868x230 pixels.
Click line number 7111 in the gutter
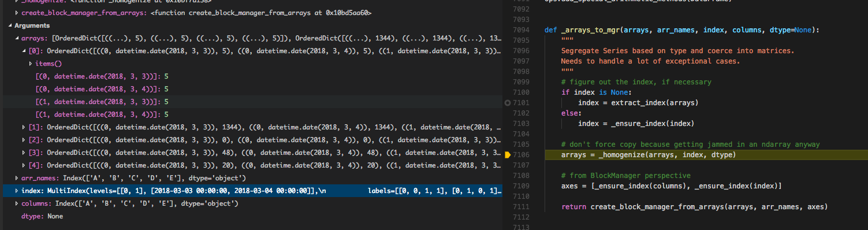pos(521,207)
